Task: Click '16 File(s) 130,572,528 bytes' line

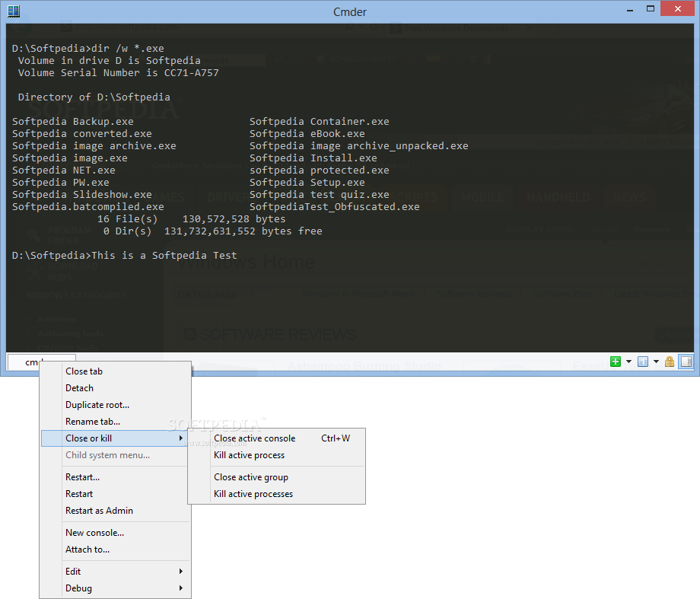Action: click(191, 219)
